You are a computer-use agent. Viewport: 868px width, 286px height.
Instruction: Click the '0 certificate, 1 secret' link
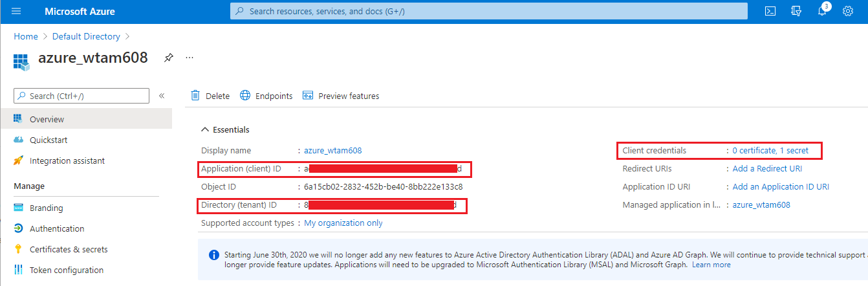pos(770,151)
